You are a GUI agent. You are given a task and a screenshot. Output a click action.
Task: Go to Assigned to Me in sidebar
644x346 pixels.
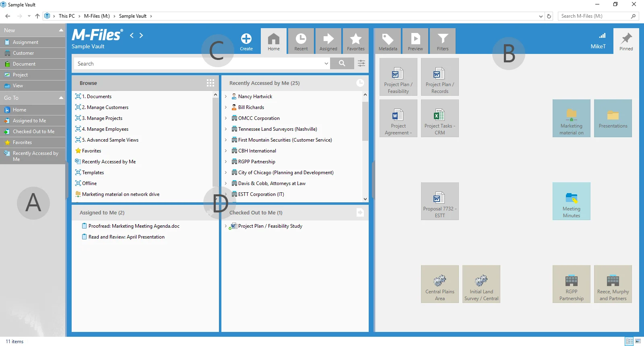33,121
